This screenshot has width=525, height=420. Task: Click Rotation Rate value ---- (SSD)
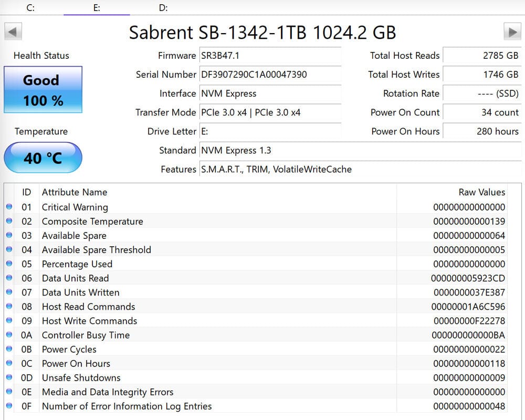pyautogui.click(x=482, y=93)
